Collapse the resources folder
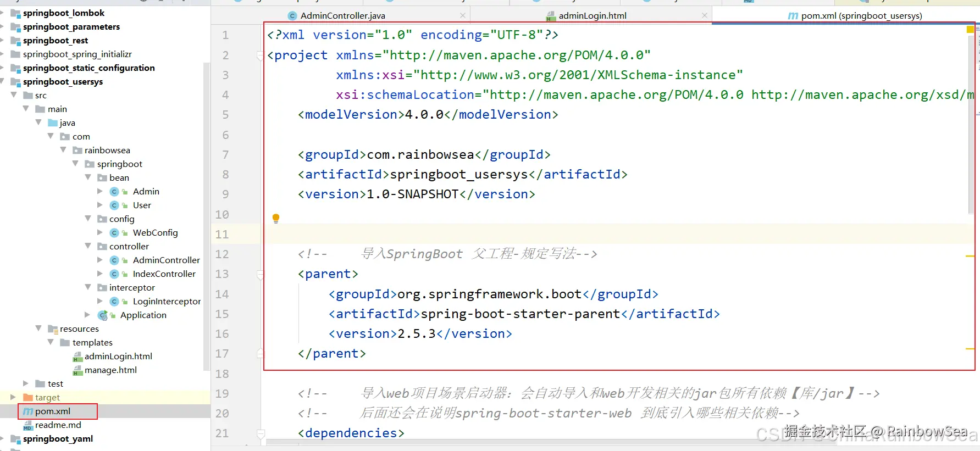This screenshot has width=980, height=451. (38, 328)
